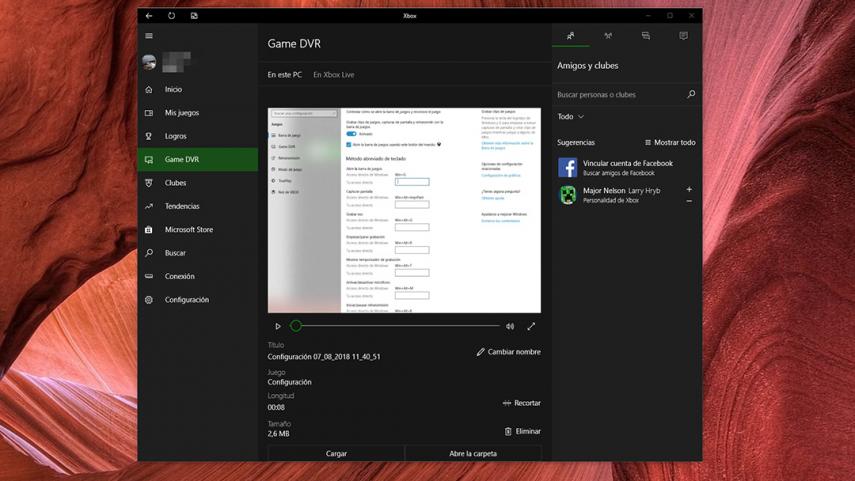
Task: Click the Buscar magnifier icon
Action: (x=149, y=253)
